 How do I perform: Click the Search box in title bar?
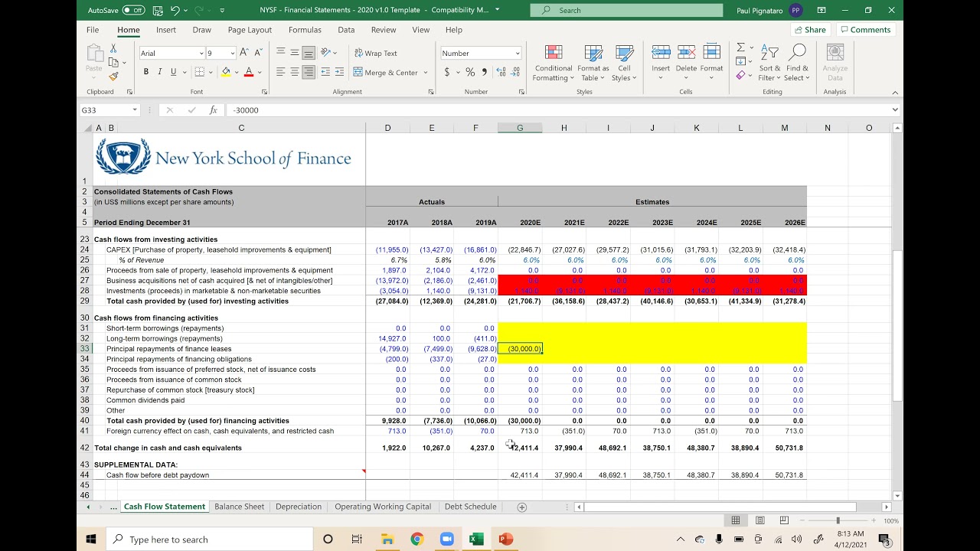click(x=627, y=10)
